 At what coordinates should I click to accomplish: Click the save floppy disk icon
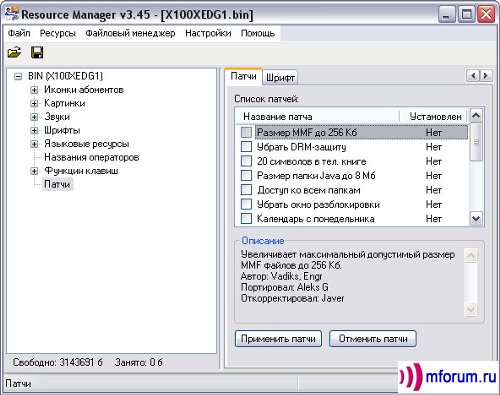click(37, 53)
